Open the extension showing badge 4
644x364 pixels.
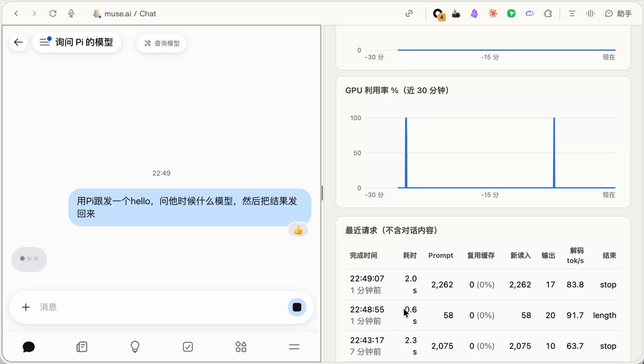(x=438, y=14)
